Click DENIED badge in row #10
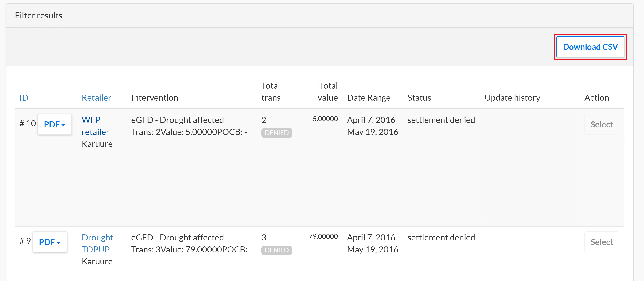The image size is (644, 281). 276,132
